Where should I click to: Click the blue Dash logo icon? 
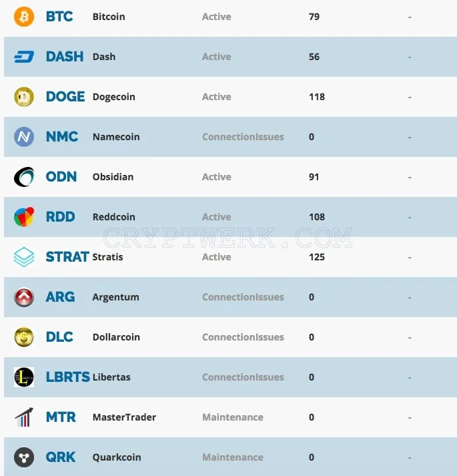pyautogui.click(x=24, y=57)
